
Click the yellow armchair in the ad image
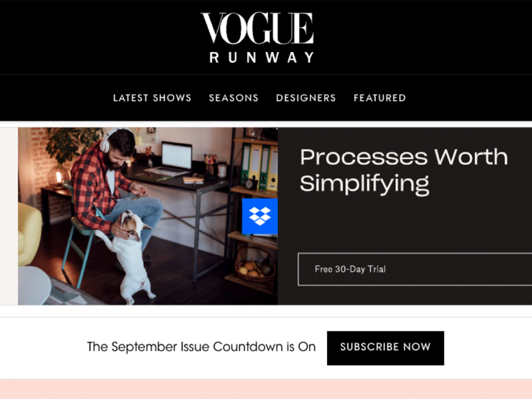tap(30, 234)
